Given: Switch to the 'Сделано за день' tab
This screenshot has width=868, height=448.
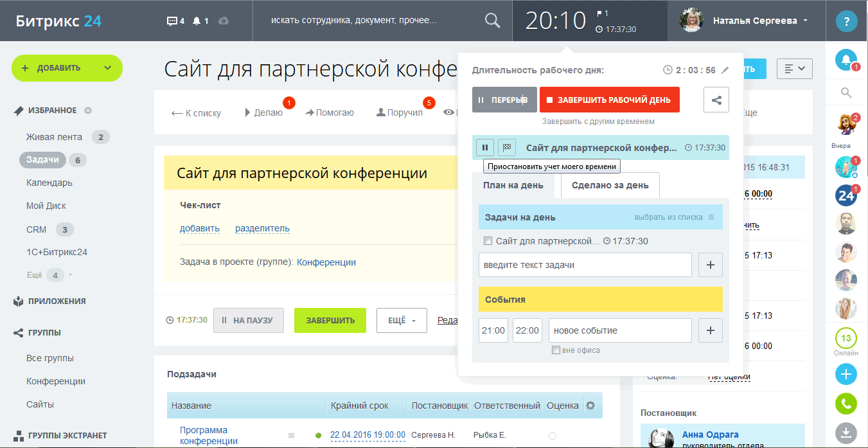Looking at the screenshot, I should (x=610, y=185).
